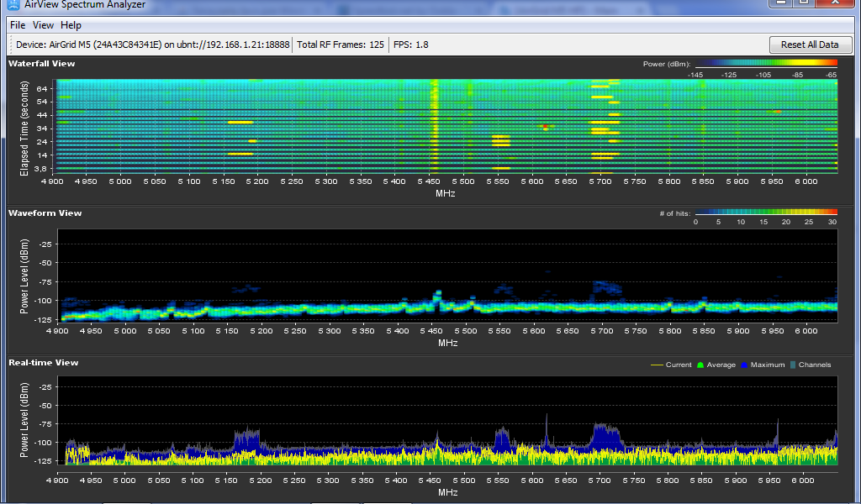
Task: Click the blue Maximum legend icon
Action: pos(744,365)
